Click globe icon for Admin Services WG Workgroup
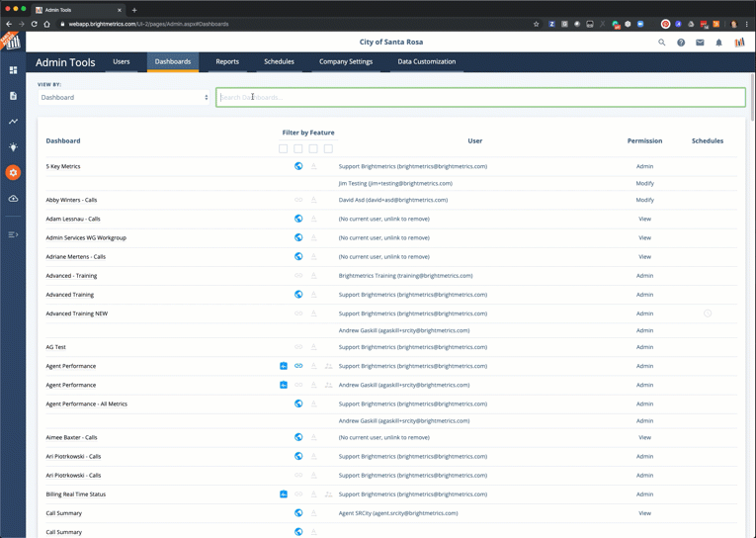The width and height of the screenshot is (756, 538). pos(298,237)
